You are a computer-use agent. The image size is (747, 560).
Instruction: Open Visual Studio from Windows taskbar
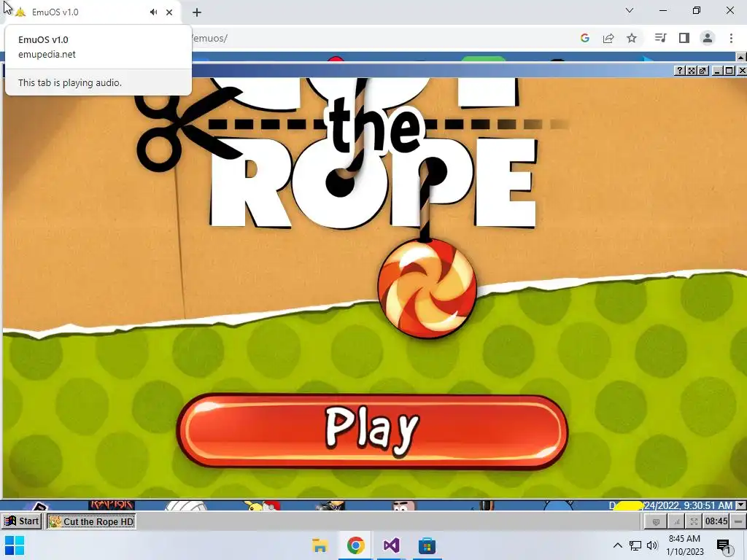tap(391, 545)
